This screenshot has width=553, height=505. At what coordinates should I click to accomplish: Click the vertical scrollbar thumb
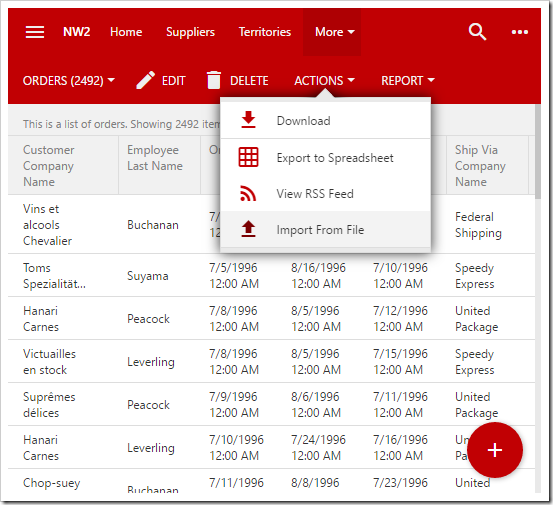[x=538, y=152]
